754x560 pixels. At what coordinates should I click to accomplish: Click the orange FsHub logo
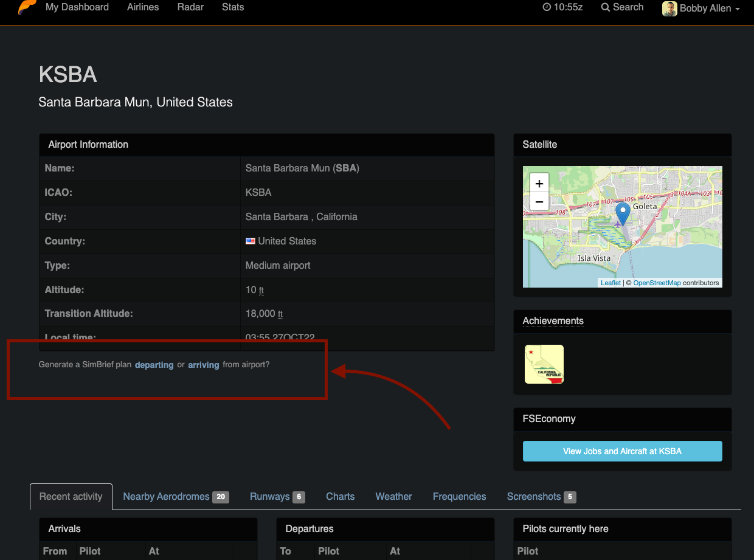(24, 7)
